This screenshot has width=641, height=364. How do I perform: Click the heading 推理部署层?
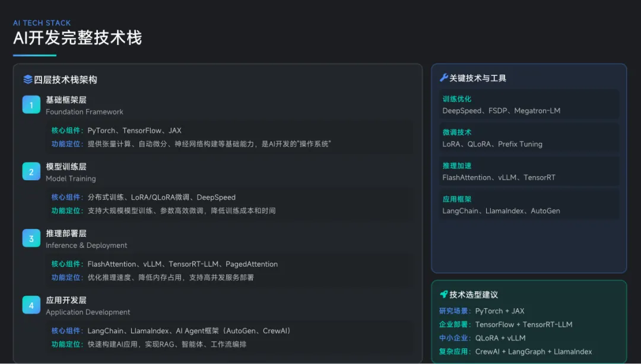[x=66, y=233]
